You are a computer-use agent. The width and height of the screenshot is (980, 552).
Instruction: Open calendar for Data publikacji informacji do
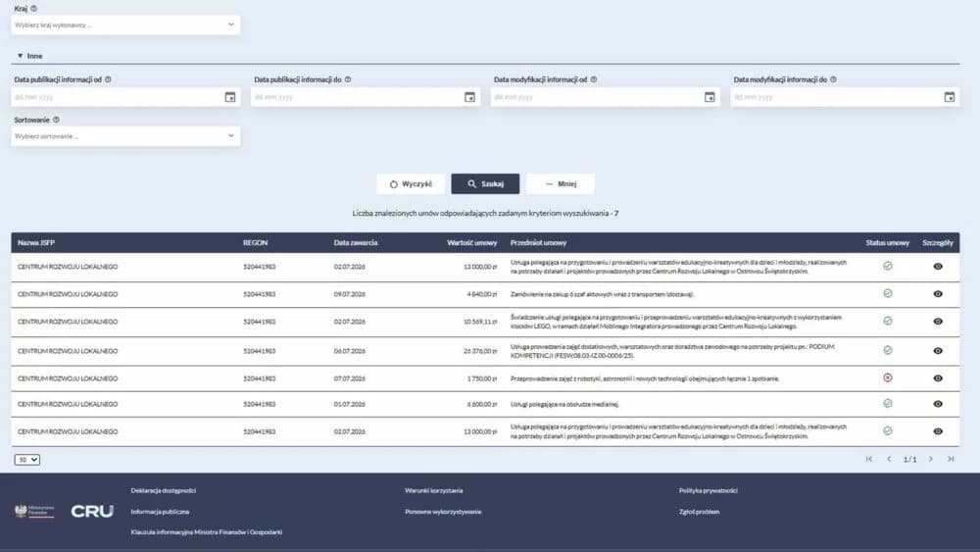(470, 97)
